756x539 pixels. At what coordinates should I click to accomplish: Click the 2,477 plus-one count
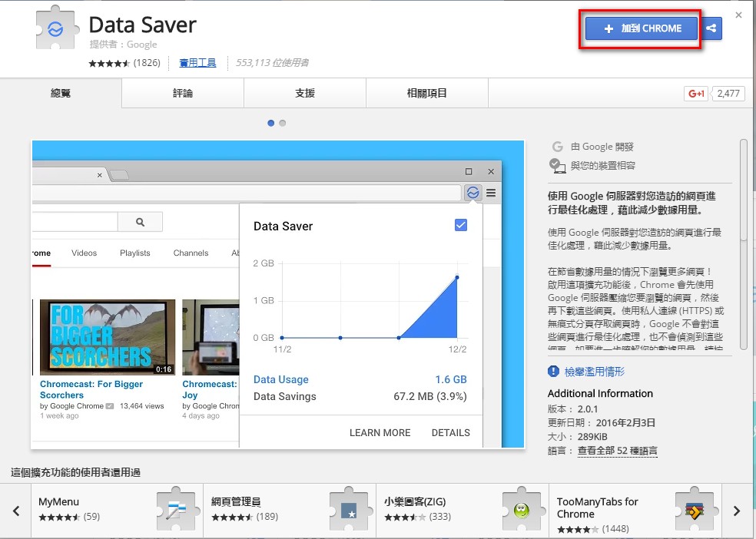[728, 94]
